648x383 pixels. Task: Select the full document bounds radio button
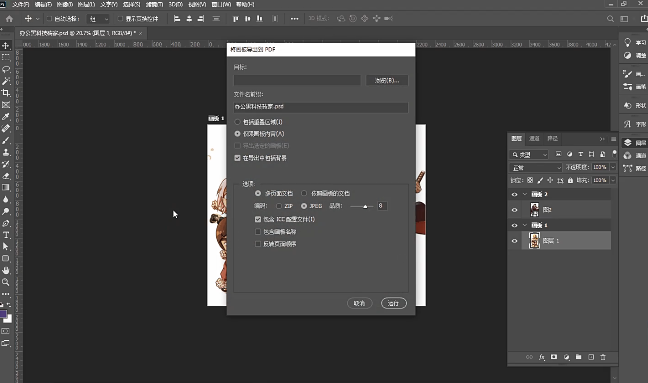click(237, 122)
